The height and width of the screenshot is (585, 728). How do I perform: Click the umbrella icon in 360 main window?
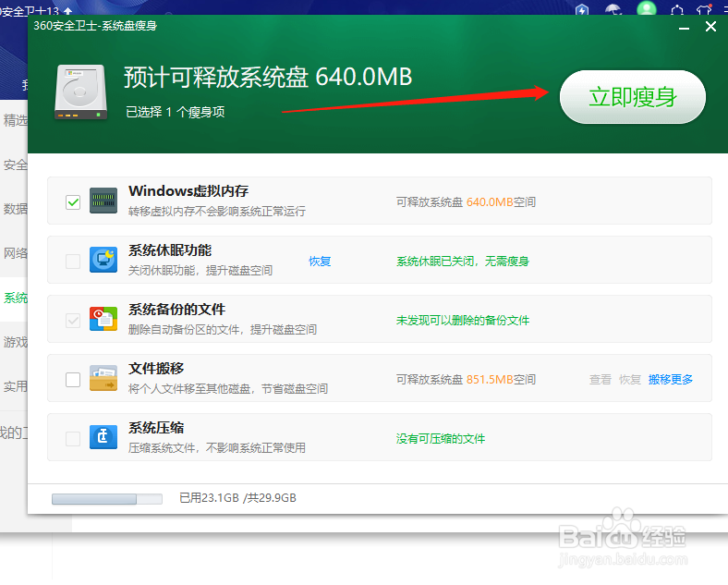(x=613, y=10)
